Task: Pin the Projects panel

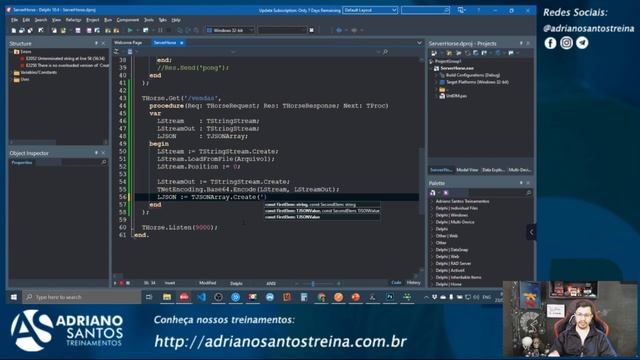Action: click(x=521, y=43)
